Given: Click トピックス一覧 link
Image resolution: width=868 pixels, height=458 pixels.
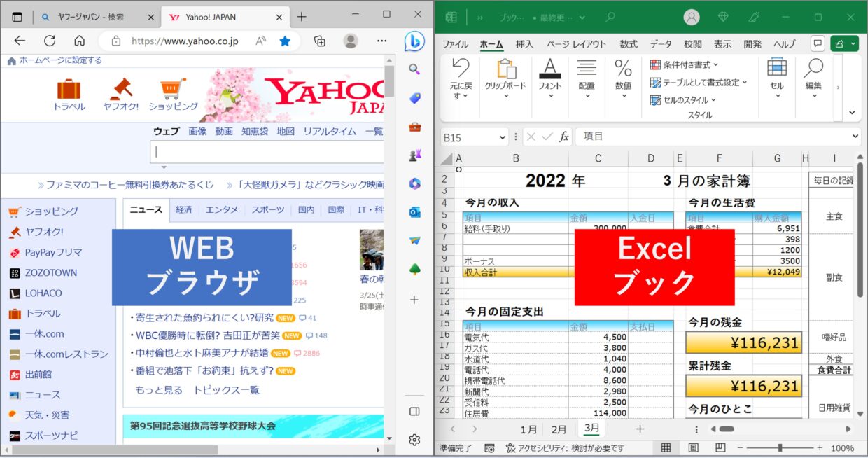Looking at the screenshot, I should 226,390.
